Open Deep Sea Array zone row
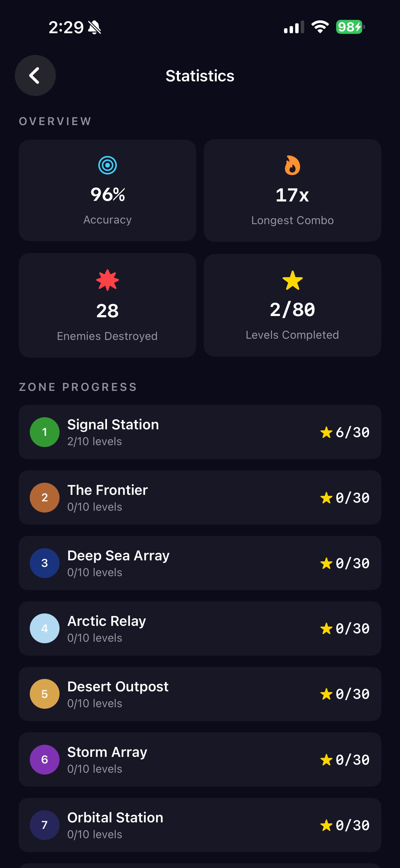Viewport: 400px width, 868px height. click(x=200, y=563)
